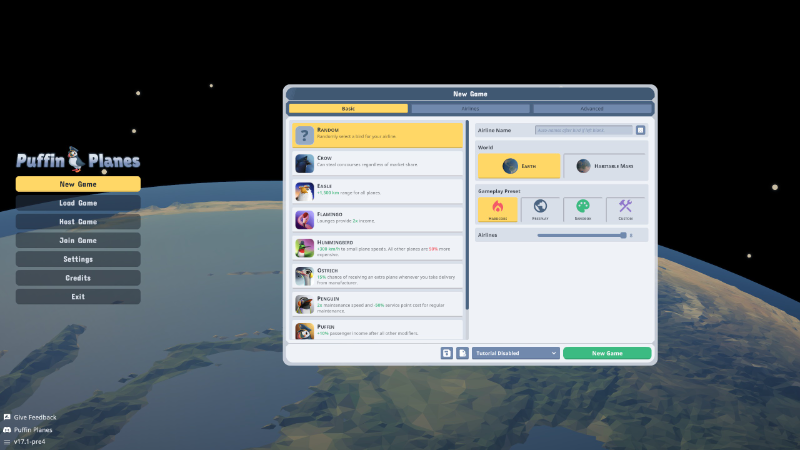
Task: Choose the Freeplay preset globe icon
Action: tap(540, 206)
